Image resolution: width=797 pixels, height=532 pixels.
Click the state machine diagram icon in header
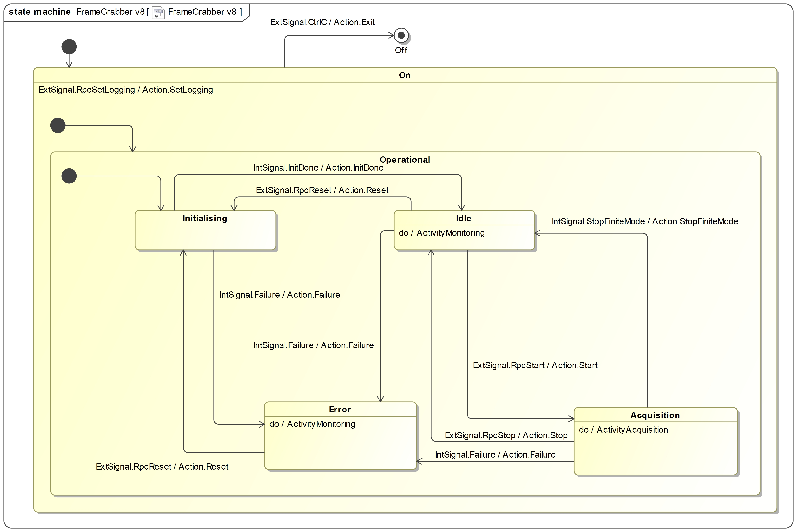158,13
